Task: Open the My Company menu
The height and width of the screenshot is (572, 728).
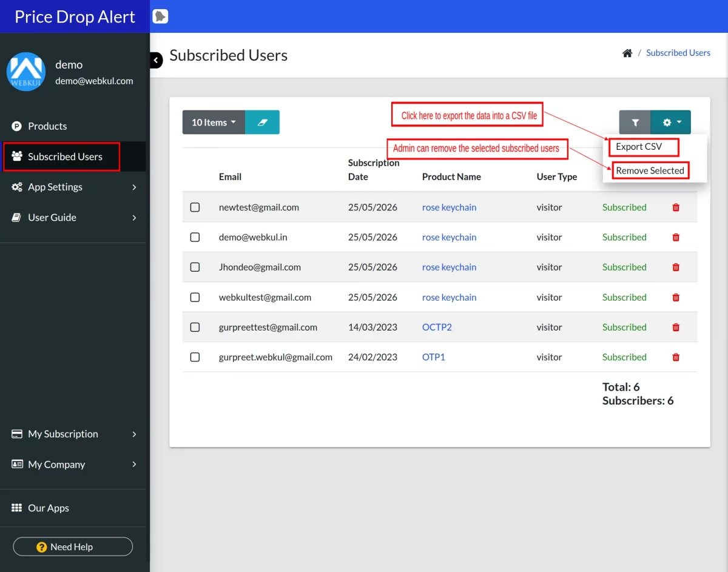Action: click(73, 464)
